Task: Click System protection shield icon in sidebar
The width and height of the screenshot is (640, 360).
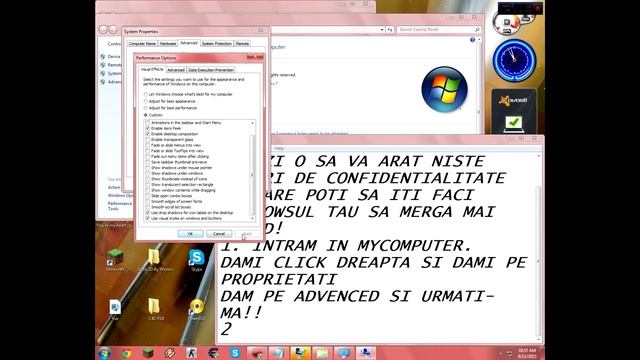Action: point(103,73)
